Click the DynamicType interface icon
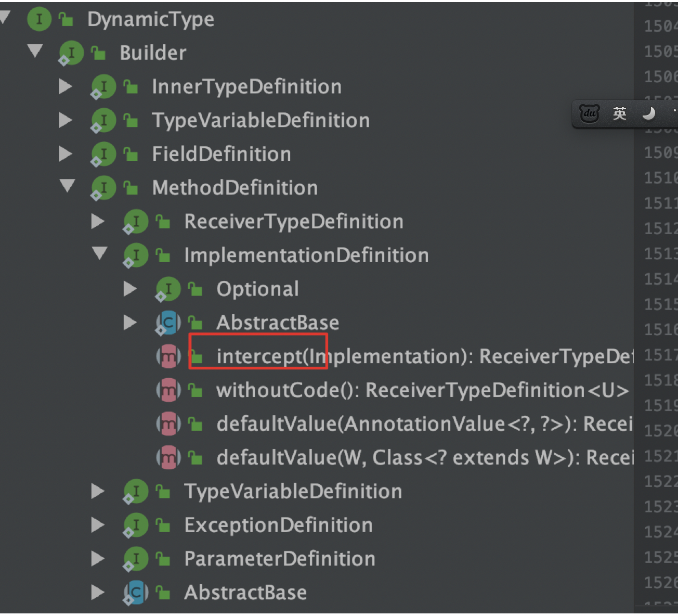The image size is (678, 616). 39,19
